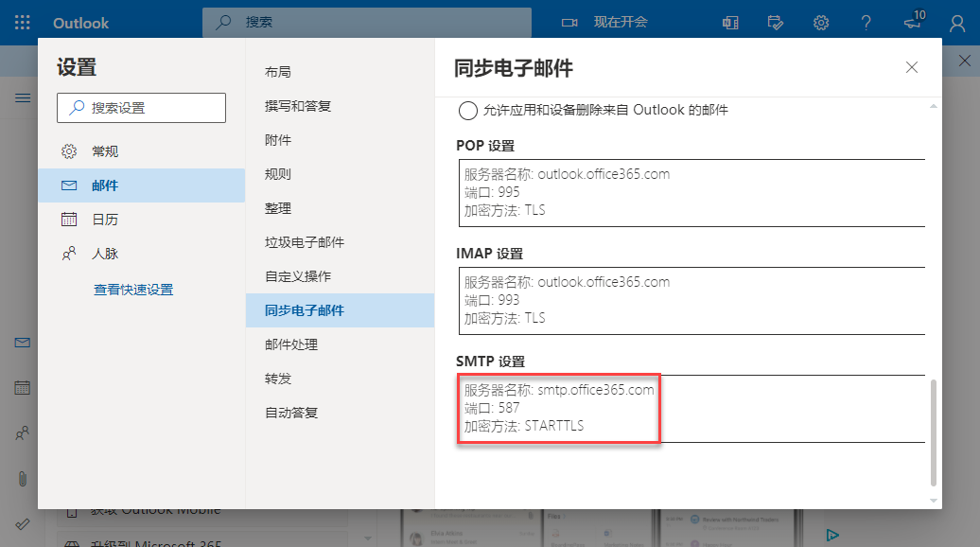Click the scroll-up arrow in settings panel
This screenshot has height=547, width=980.
click(933, 106)
